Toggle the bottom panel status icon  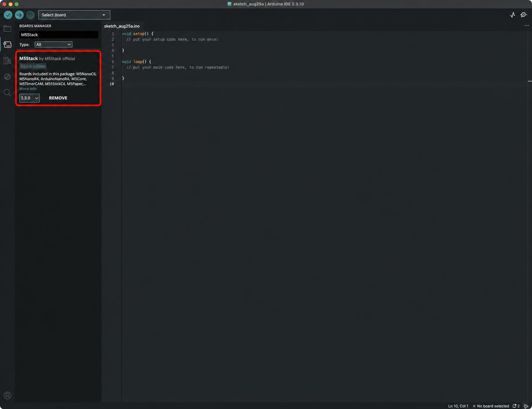pos(526,406)
